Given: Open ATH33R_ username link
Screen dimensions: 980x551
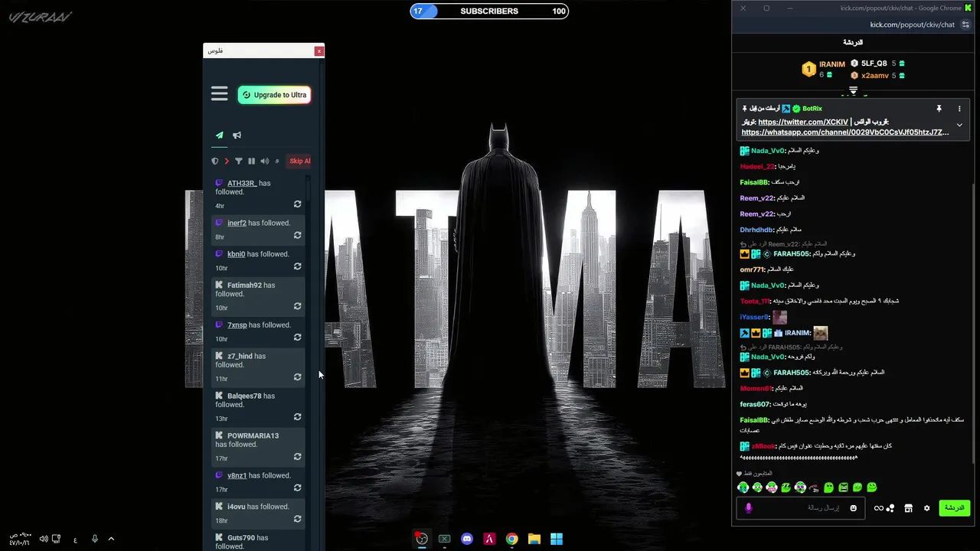Looking at the screenshot, I should click(x=242, y=184).
